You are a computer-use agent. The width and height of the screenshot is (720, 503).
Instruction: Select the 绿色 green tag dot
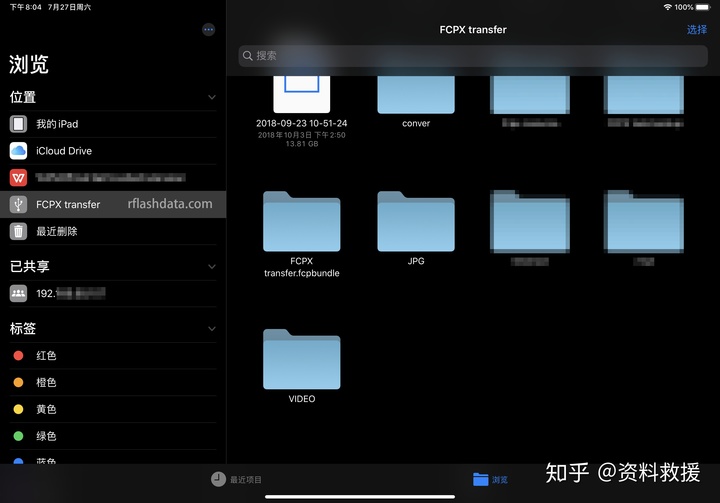point(18,436)
